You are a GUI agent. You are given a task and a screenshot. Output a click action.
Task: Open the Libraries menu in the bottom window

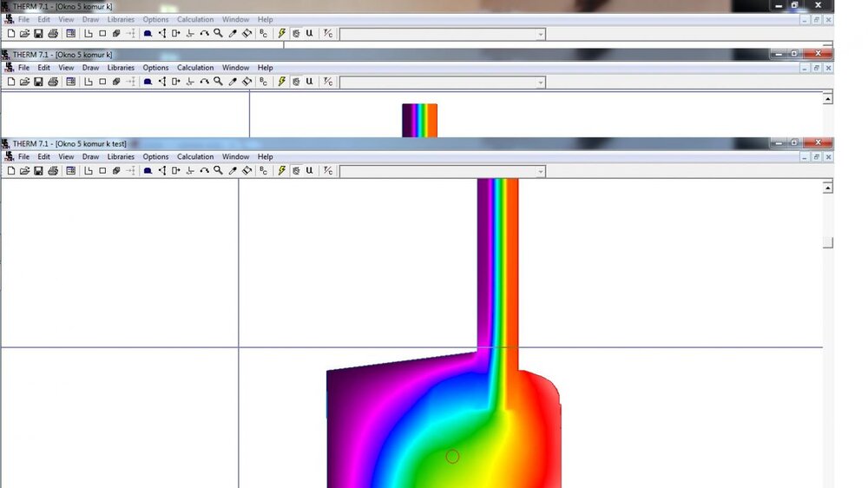point(121,157)
